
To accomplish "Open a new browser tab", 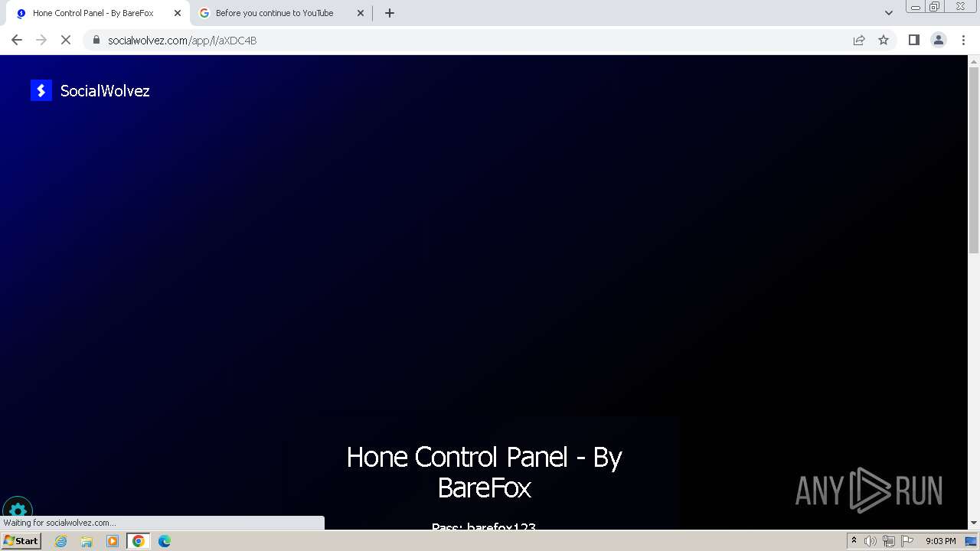I will pos(390,13).
